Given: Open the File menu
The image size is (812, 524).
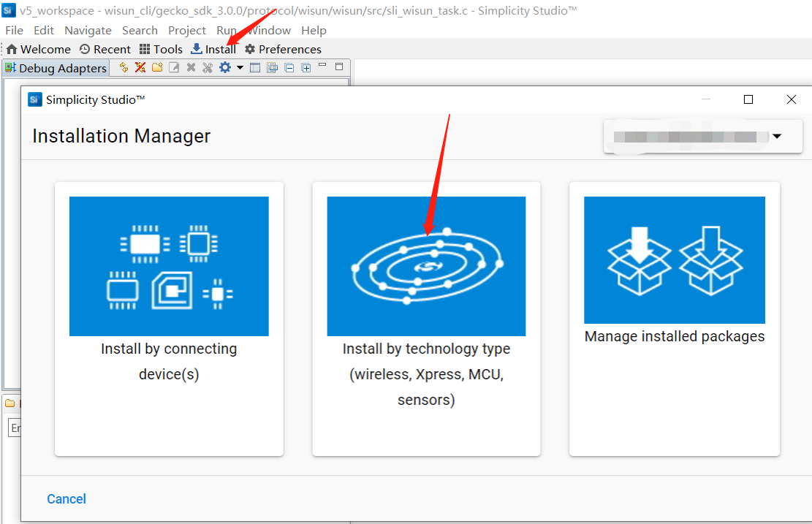Looking at the screenshot, I should [14, 31].
